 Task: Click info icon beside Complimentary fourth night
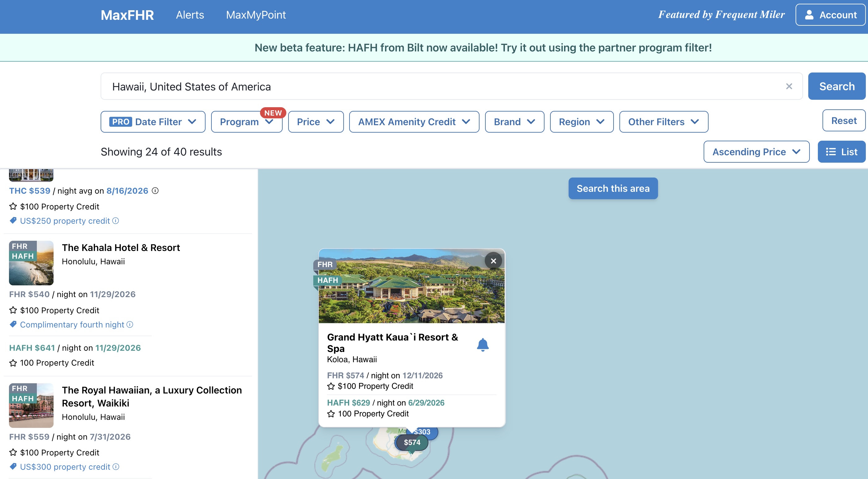[130, 324]
